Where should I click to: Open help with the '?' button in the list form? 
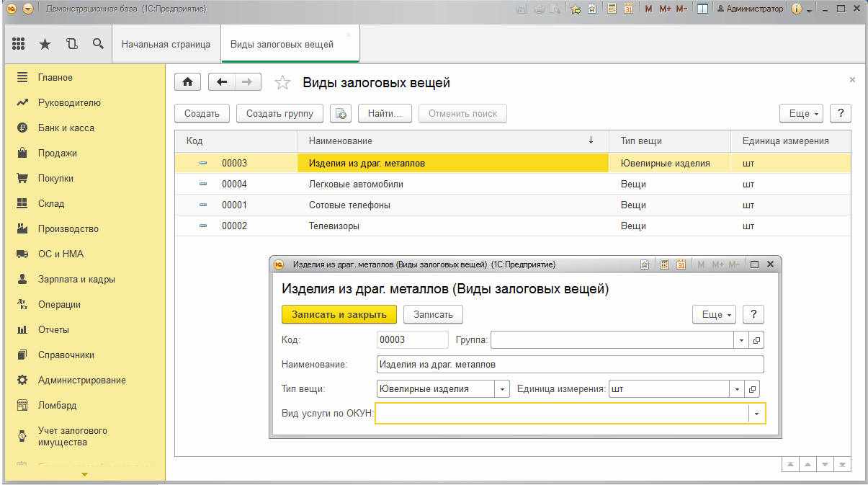841,113
